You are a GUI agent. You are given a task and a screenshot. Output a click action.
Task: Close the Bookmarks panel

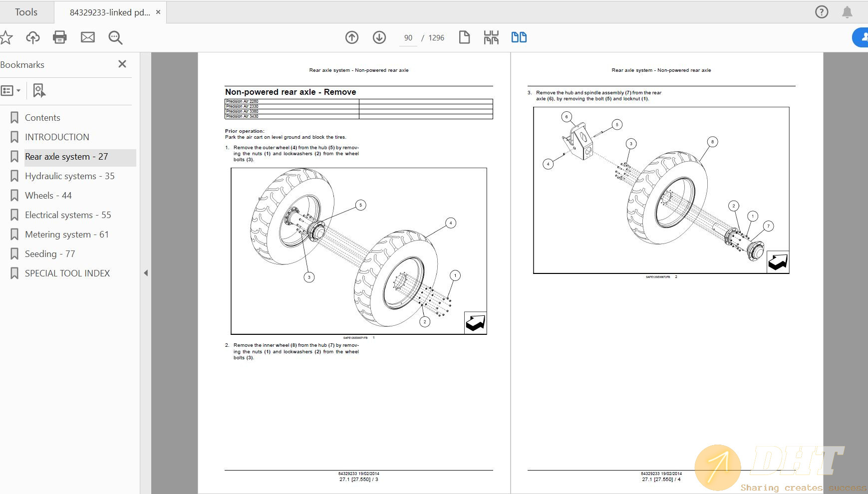click(x=122, y=64)
